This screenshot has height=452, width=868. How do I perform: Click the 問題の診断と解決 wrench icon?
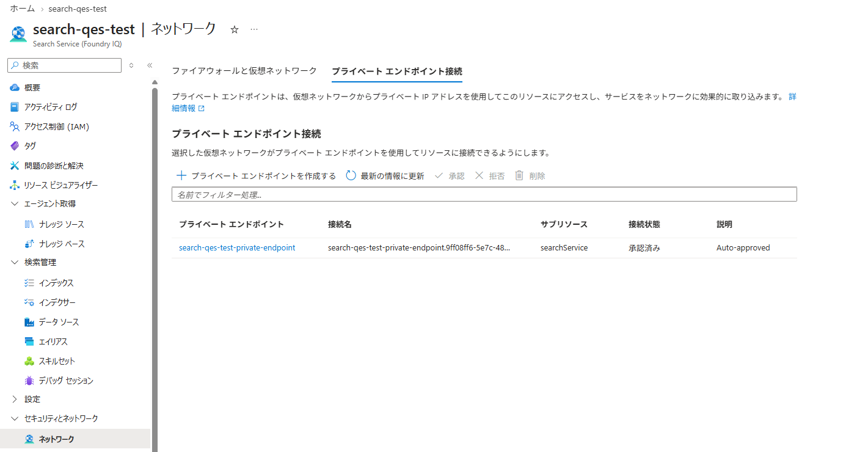[x=15, y=166]
